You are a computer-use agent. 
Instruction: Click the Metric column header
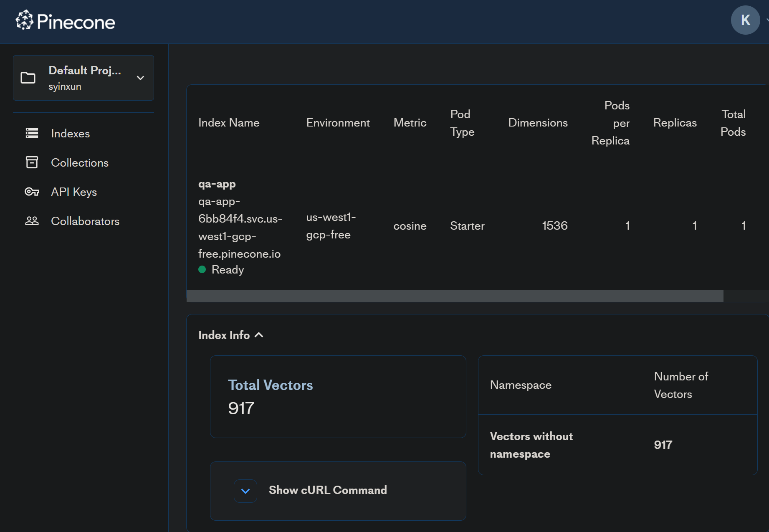[410, 123]
